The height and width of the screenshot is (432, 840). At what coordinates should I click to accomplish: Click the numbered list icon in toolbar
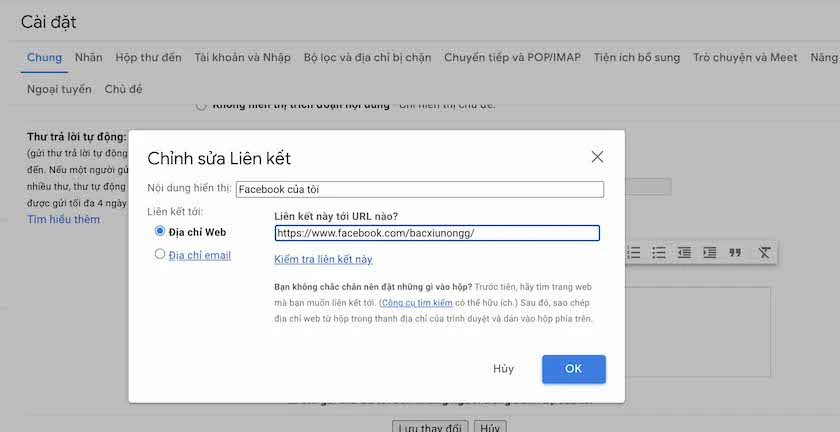633,253
